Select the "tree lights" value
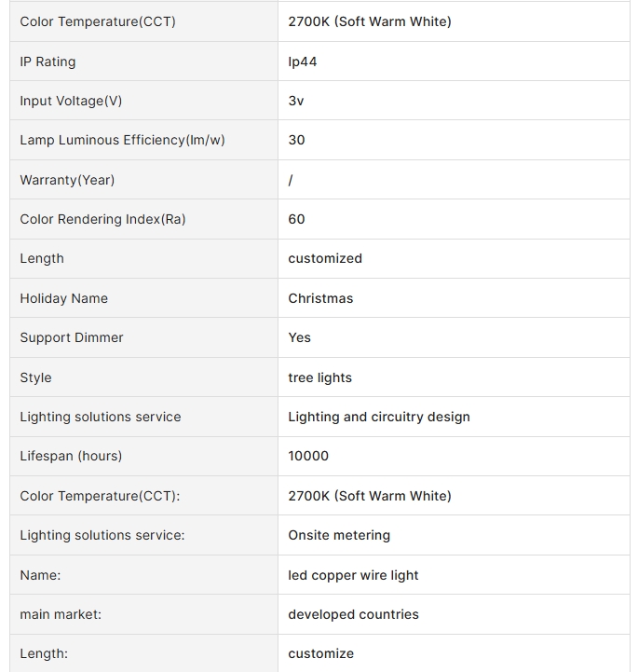Screen dimensions: 638x672 (x=319, y=377)
